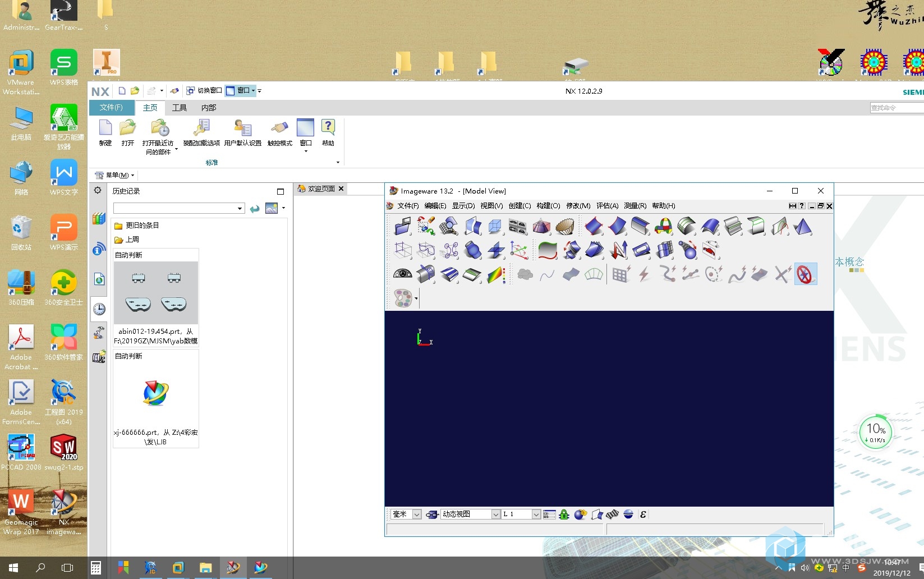Select the 欢迎页面 tab in NX
Screen dimensions: 924x579
coord(321,189)
